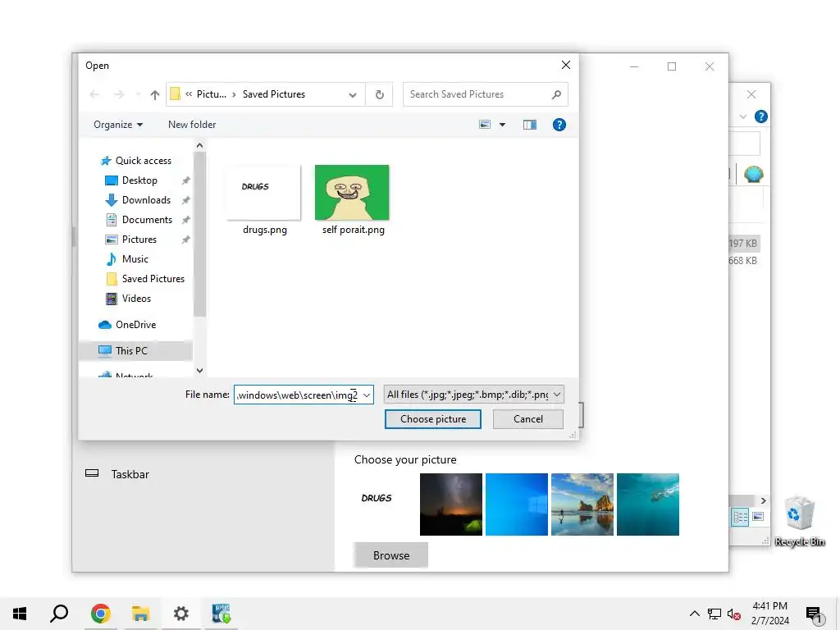Choose the beach rocks picture
The image size is (840, 630).
click(582, 504)
